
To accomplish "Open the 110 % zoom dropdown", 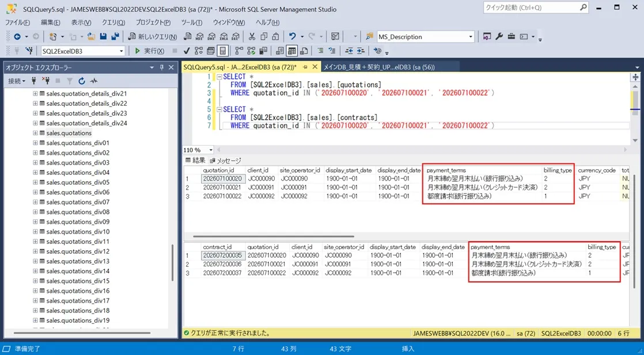I will tap(211, 150).
